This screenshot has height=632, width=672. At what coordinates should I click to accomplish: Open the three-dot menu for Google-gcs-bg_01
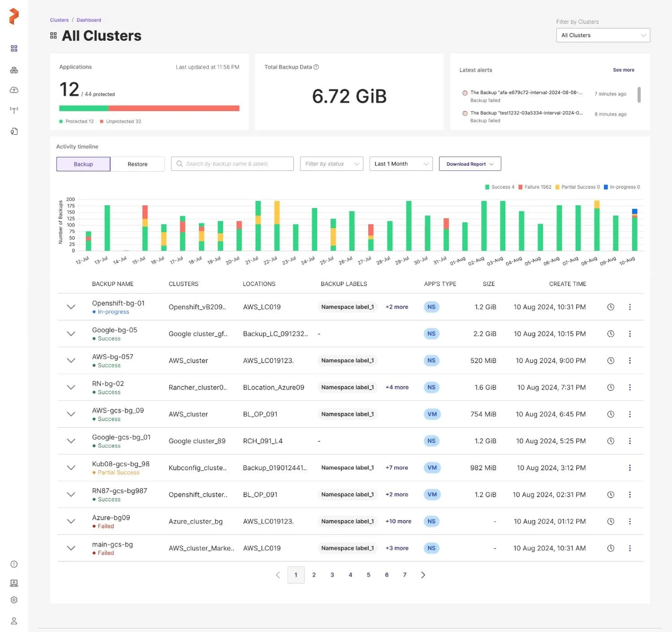tap(630, 441)
